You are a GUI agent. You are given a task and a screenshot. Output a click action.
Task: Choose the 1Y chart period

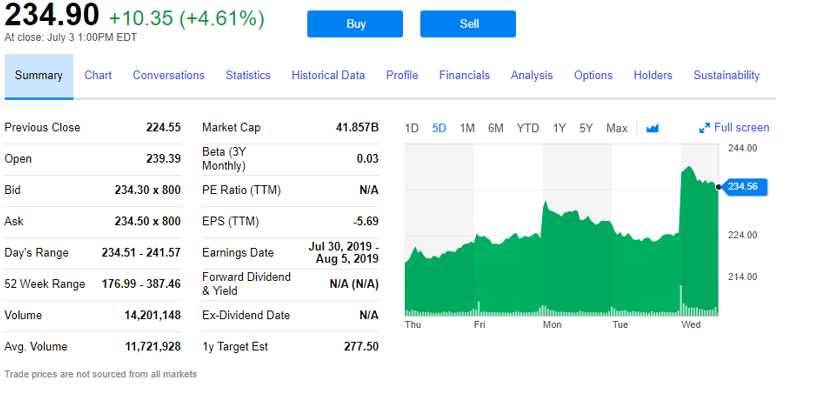(559, 128)
